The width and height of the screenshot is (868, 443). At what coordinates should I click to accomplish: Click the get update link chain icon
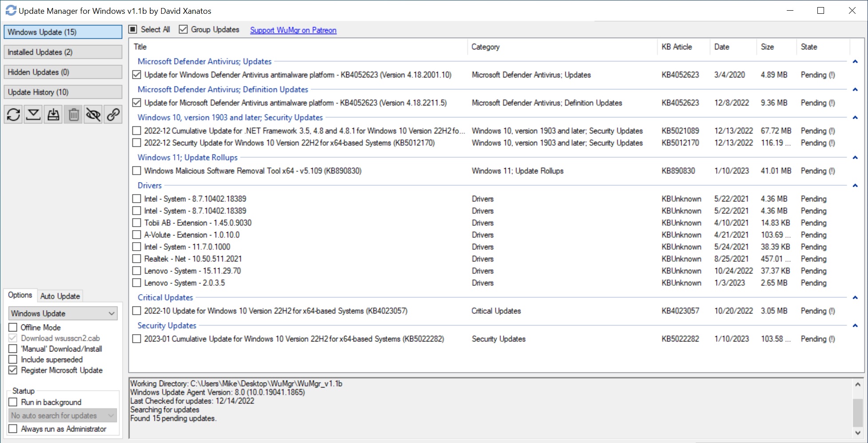[113, 115]
